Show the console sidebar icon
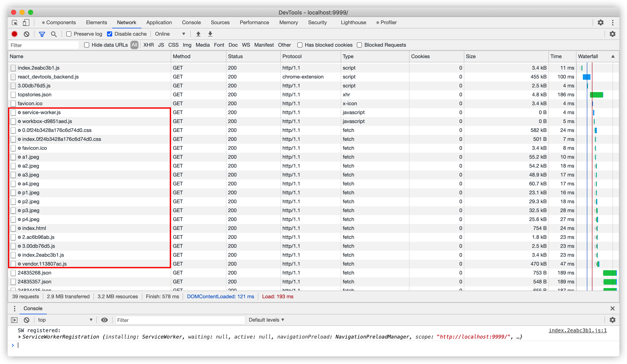Screen dimensions: 627x364 14,320
